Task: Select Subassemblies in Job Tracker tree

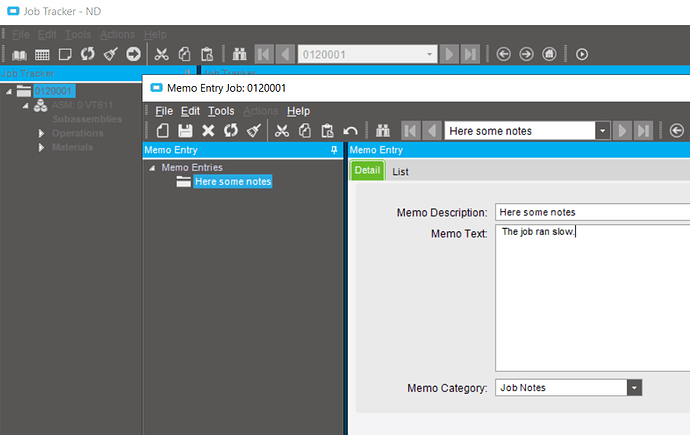Action: point(87,119)
